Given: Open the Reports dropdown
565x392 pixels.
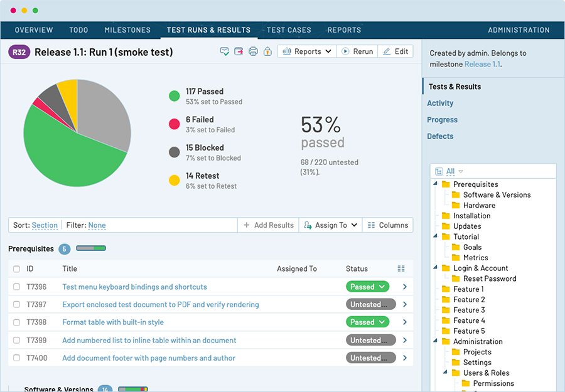Looking at the screenshot, I should pos(306,51).
